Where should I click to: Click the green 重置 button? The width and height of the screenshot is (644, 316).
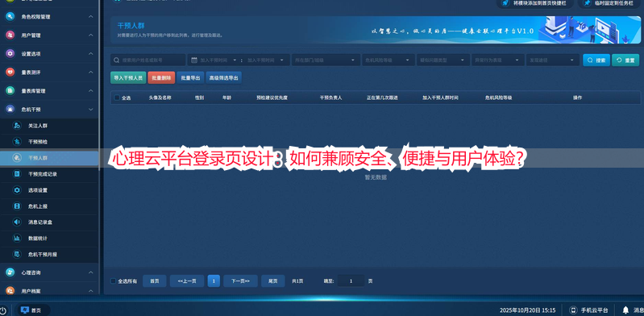coord(625,60)
